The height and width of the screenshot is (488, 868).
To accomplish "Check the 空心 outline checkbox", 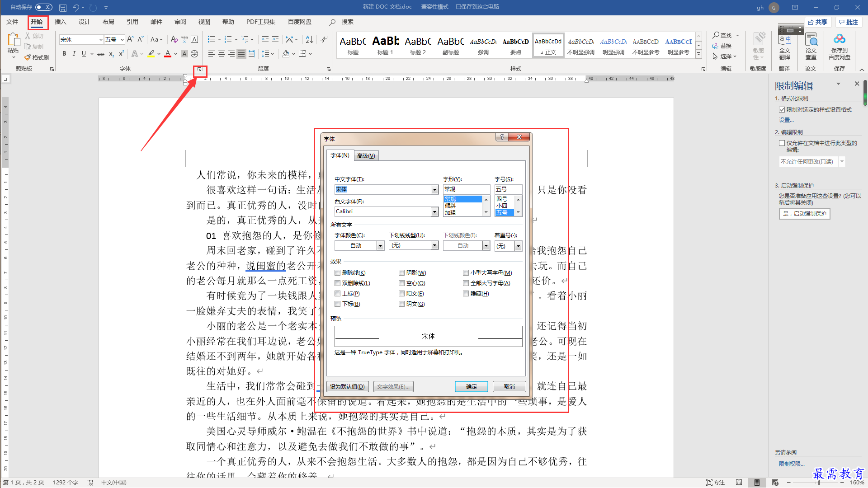I will [x=401, y=283].
